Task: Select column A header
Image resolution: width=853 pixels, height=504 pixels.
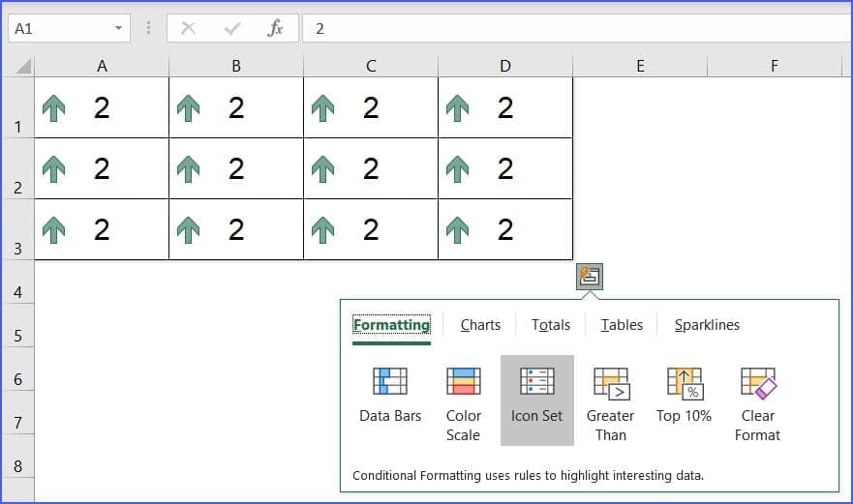Action: click(x=102, y=67)
